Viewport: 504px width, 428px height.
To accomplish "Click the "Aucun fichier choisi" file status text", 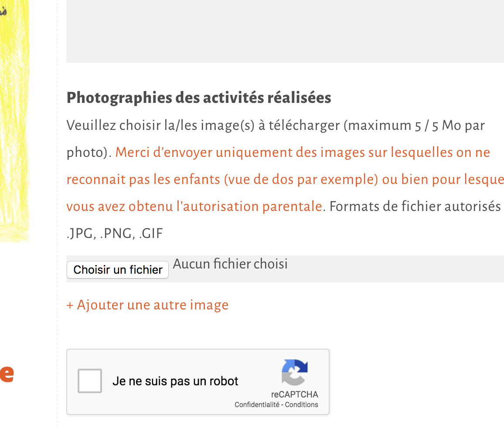I will click(230, 264).
